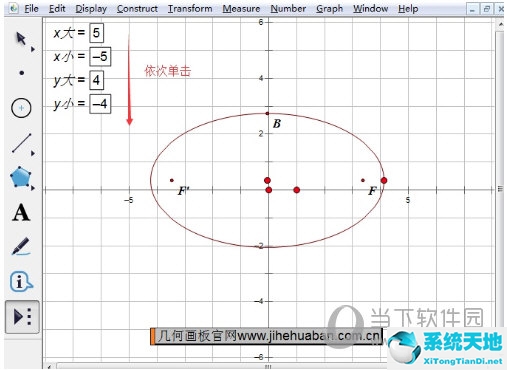Open the Edit menu
507x370 pixels.
tap(57, 9)
